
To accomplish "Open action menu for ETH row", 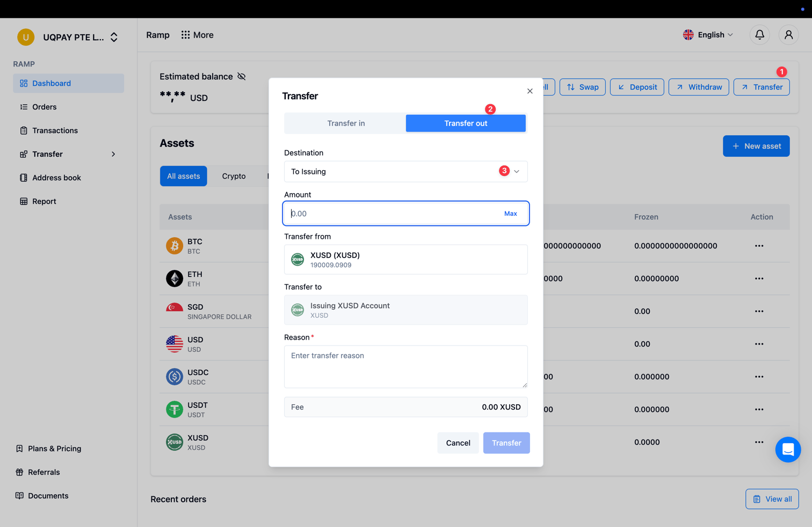I will tap(759, 279).
